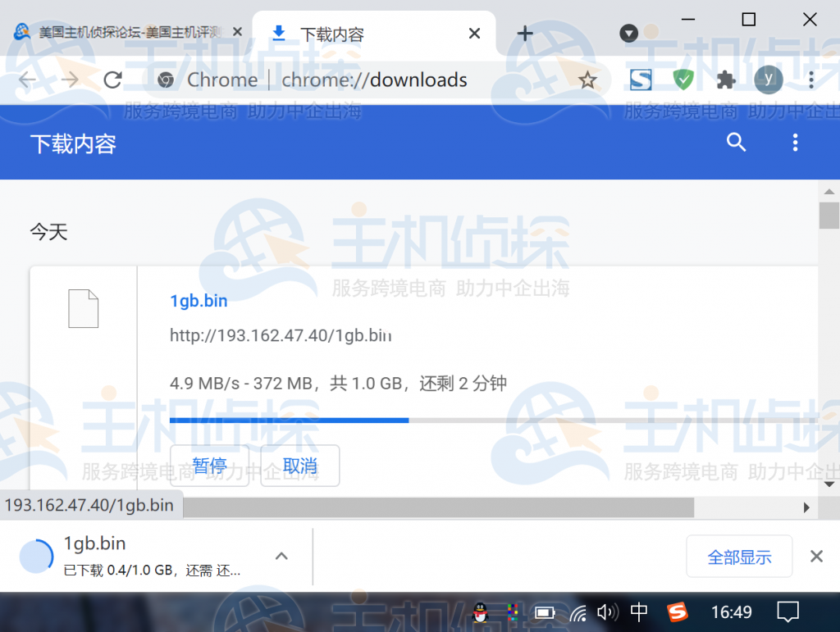This screenshot has width=840, height=632.
Task: Click the Chrome site info icon
Action: tap(166, 80)
